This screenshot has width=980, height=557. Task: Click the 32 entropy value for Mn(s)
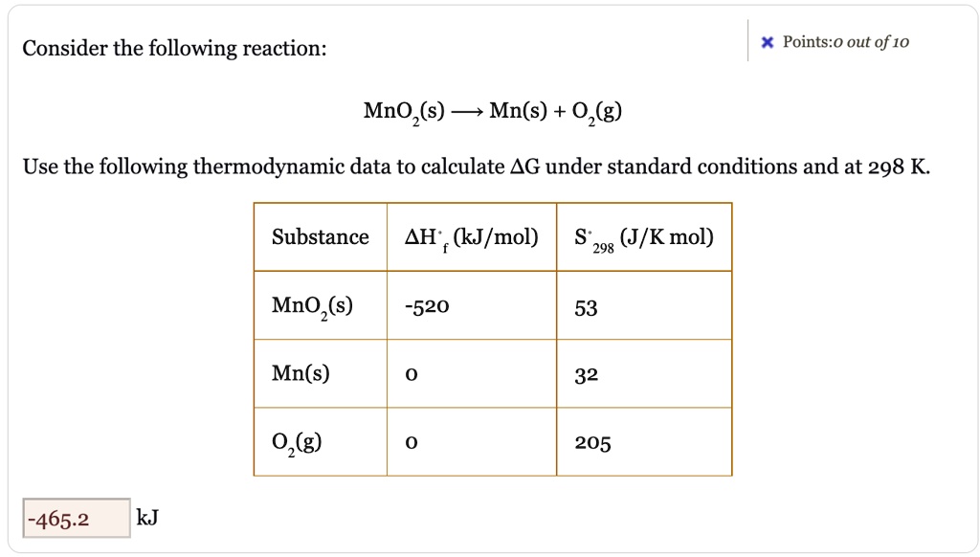pos(586,374)
